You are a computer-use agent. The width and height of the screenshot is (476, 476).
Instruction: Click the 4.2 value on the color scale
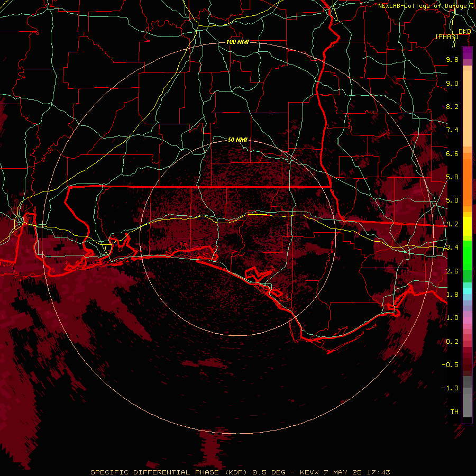click(452, 224)
